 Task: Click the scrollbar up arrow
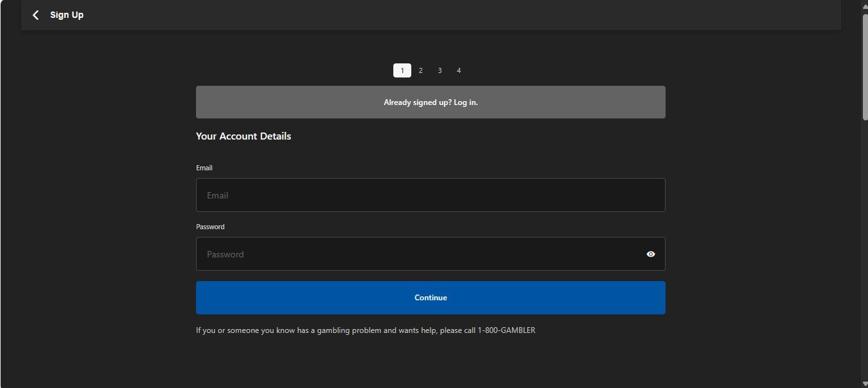864,4
